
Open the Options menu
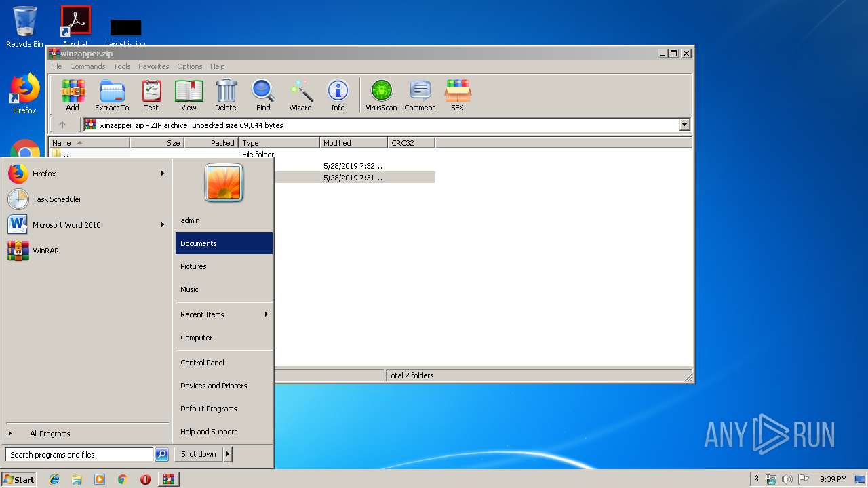tap(190, 66)
